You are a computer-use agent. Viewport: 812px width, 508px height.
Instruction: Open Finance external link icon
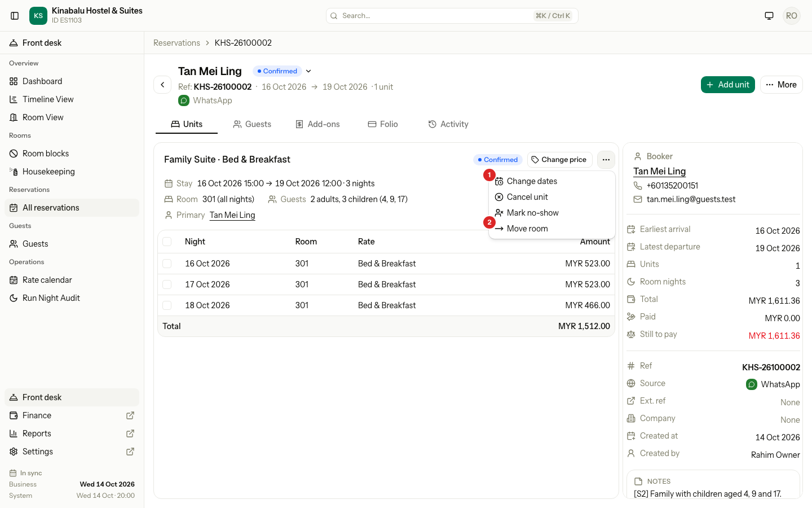click(x=130, y=415)
